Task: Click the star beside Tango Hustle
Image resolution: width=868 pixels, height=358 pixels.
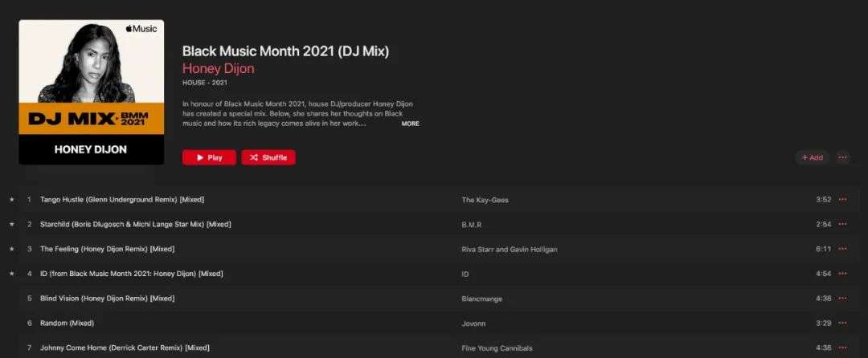Action: pos(11,199)
